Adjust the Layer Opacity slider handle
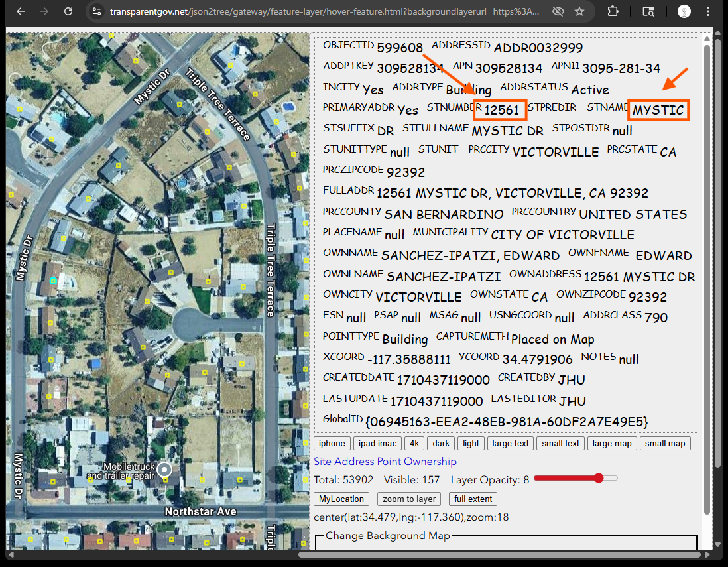Viewport: 728px width, 567px height. click(599, 479)
